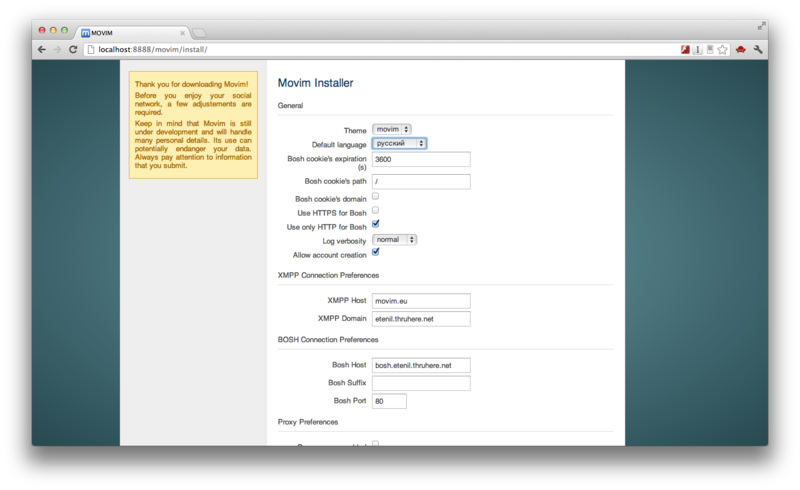Toggle the Bosh cookie's domain checkbox
The image size is (800, 490).
[x=376, y=196]
